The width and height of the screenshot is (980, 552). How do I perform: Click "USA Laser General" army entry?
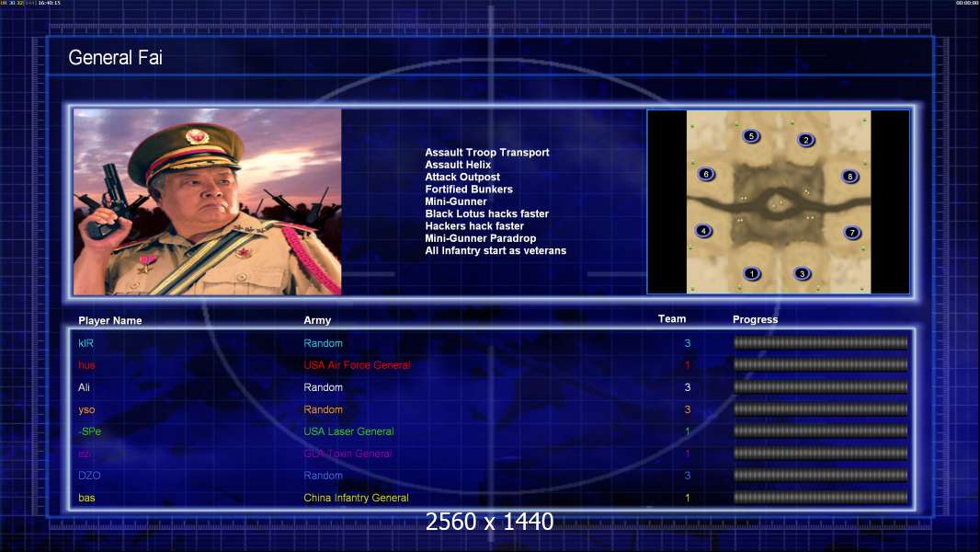[x=348, y=431]
